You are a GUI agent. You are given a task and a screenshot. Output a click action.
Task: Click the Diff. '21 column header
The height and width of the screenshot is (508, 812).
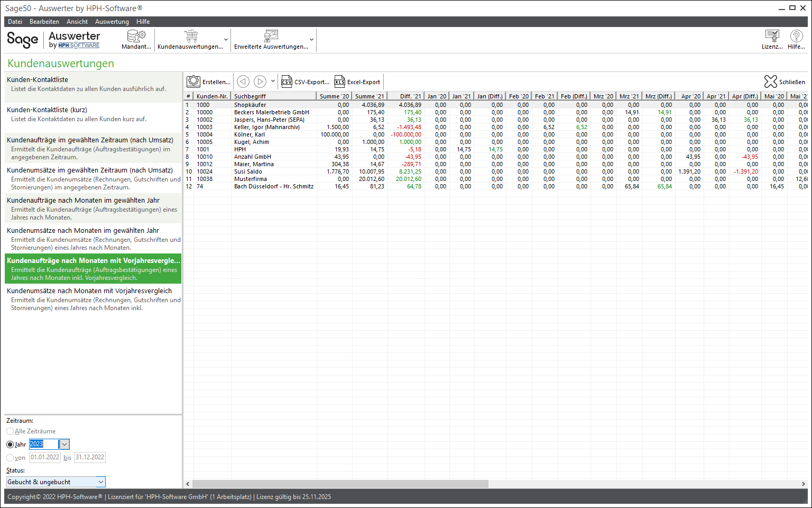[x=405, y=96]
